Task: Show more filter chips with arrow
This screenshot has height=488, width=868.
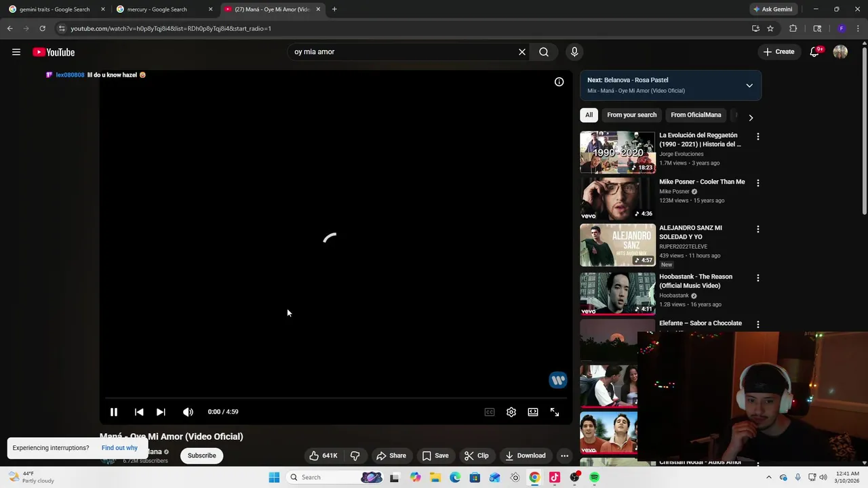Action: pyautogui.click(x=751, y=117)
